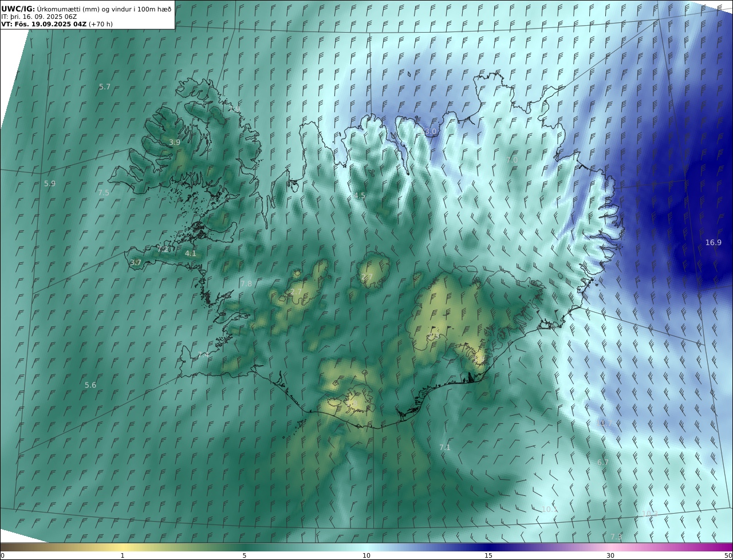Click the 5.9 value on the map
This screenshot has width=733, height=560.
point(50,184)
